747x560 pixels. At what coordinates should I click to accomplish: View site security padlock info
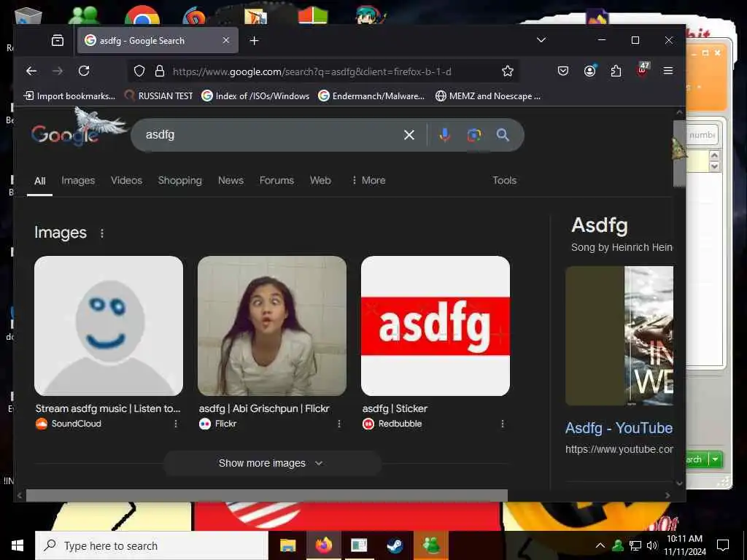point(160,71)
